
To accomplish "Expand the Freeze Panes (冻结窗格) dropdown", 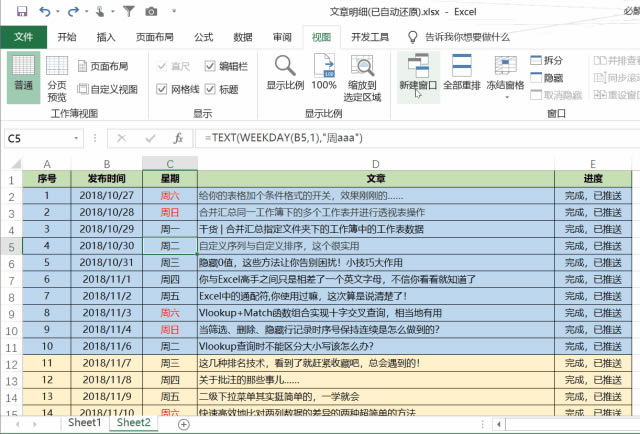I will (505, 75).
